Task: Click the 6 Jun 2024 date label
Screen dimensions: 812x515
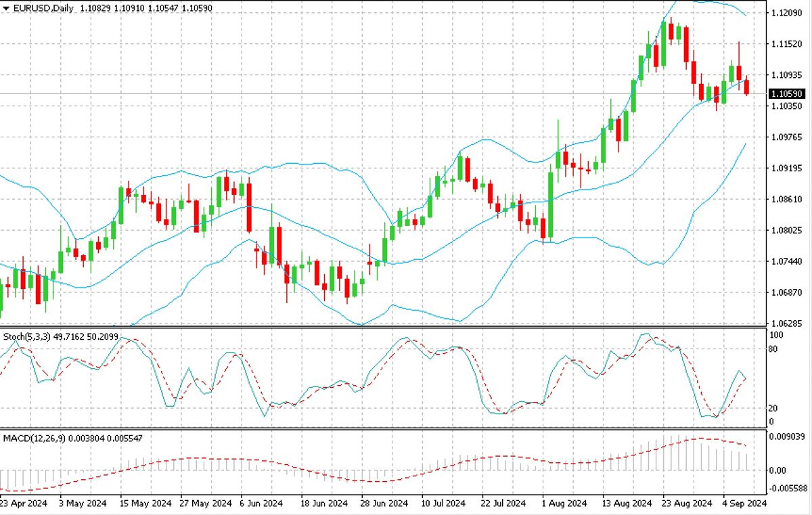Action: [x=262, y=504]
